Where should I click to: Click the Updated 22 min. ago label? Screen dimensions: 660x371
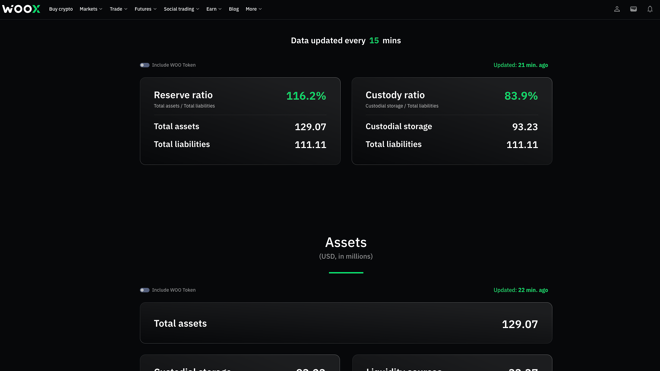tap(521, 290)
